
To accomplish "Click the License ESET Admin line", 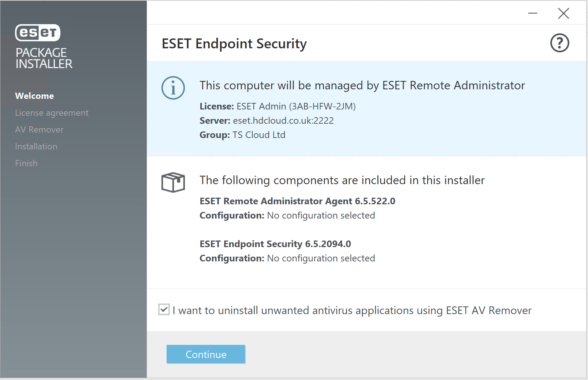I will pyautogui.click(x=278, y=107).
